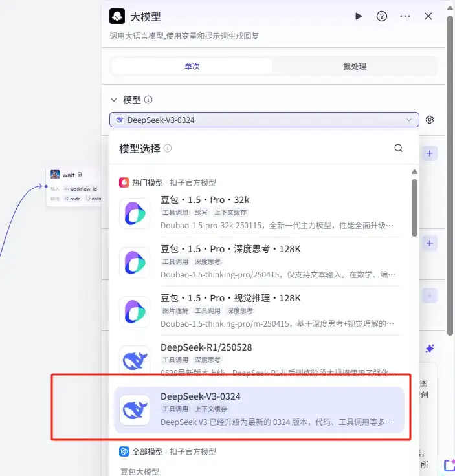Open model settings gear icon

(x=430, y=120)
